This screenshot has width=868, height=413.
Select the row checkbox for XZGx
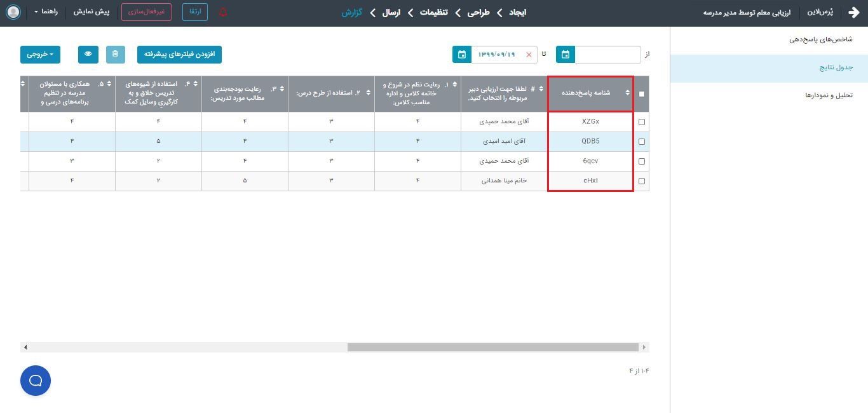642,122
